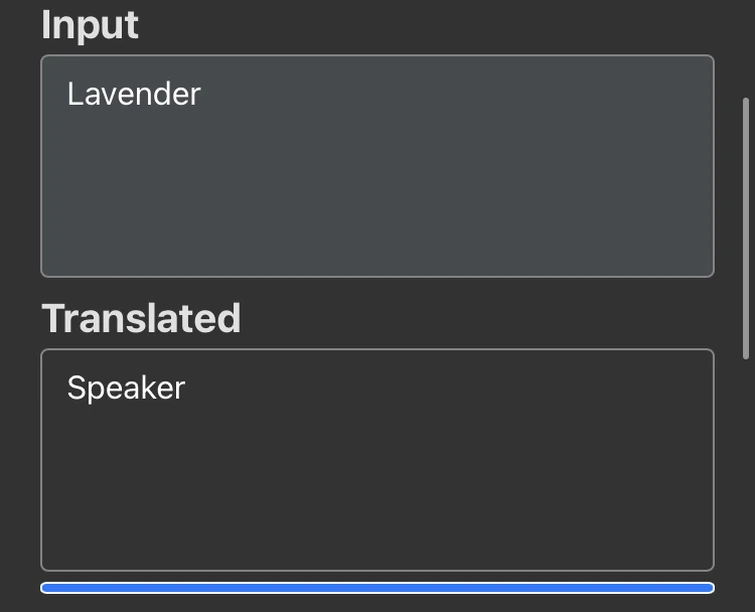
Task: Place cursor after Lavender text
Action: (203, 94)
